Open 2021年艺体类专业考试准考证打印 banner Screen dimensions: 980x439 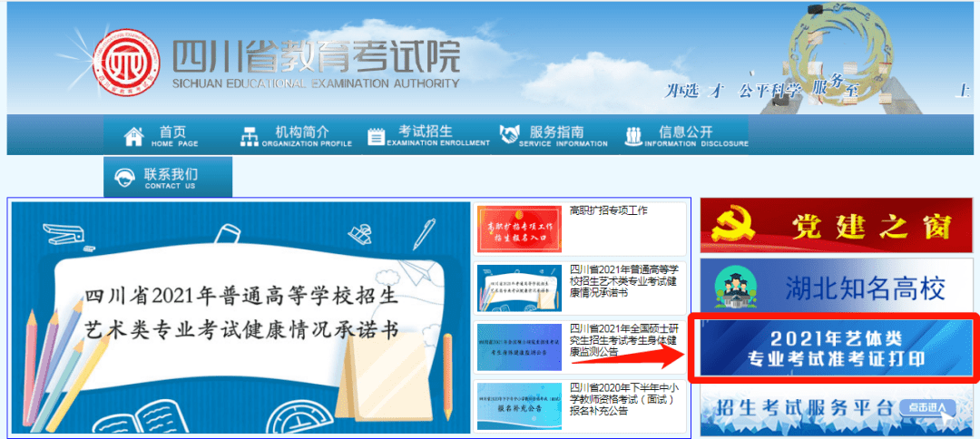837,348
